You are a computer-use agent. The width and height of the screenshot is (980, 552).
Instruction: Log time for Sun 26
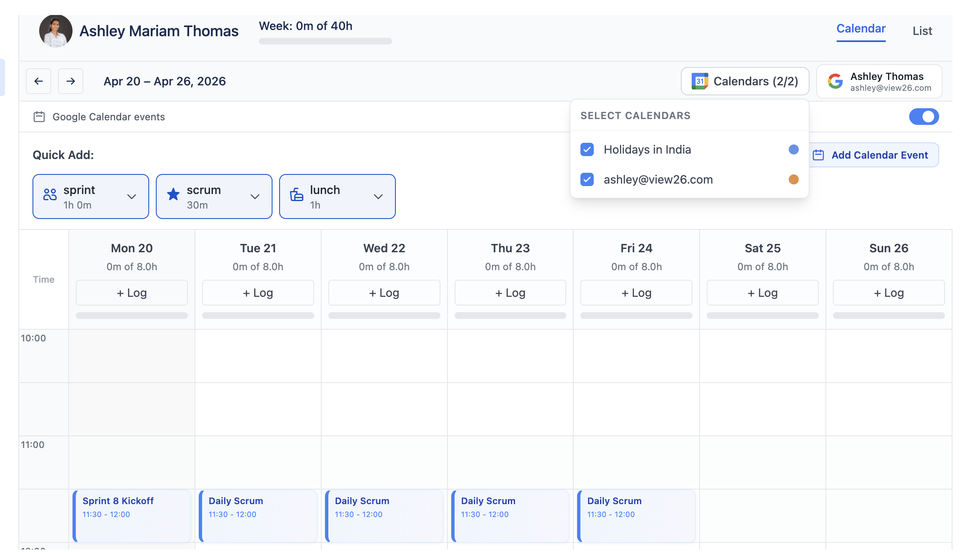[x=889, y=293]
